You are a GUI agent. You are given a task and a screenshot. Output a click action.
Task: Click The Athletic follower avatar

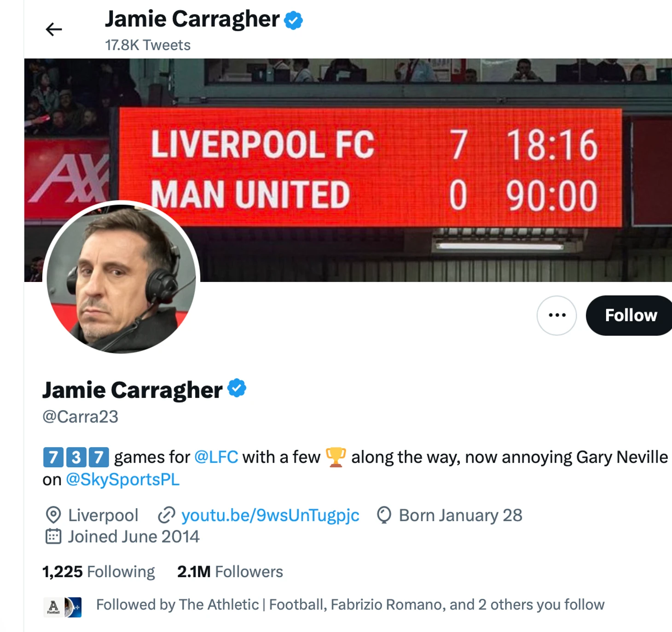[53, 607]
